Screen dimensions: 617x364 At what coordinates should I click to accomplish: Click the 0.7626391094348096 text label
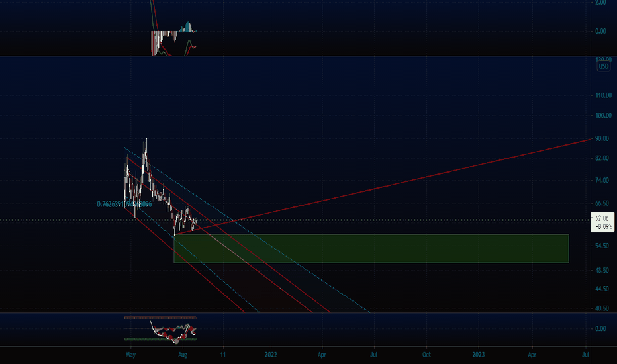tap(124, 205)
